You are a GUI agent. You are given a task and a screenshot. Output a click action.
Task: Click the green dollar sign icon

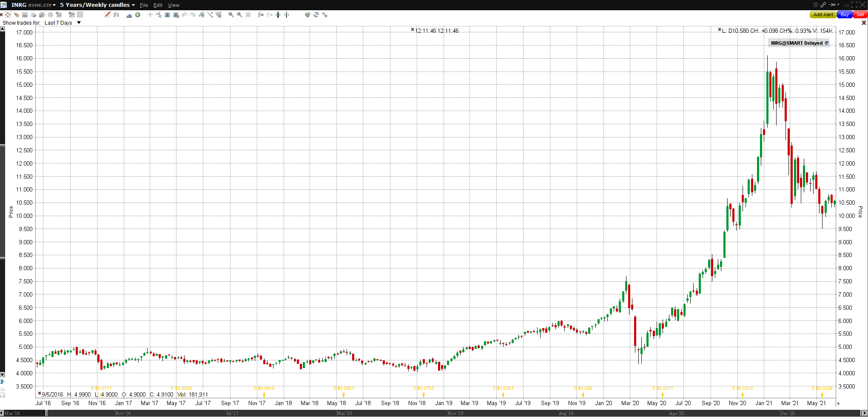(x=137, y=14)
